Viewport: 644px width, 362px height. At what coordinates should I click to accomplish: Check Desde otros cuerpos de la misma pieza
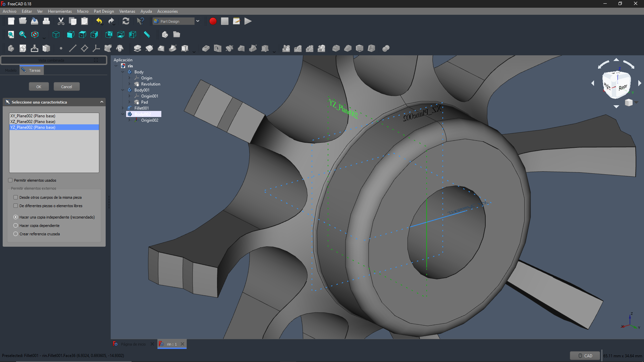(x=16, y=197)
